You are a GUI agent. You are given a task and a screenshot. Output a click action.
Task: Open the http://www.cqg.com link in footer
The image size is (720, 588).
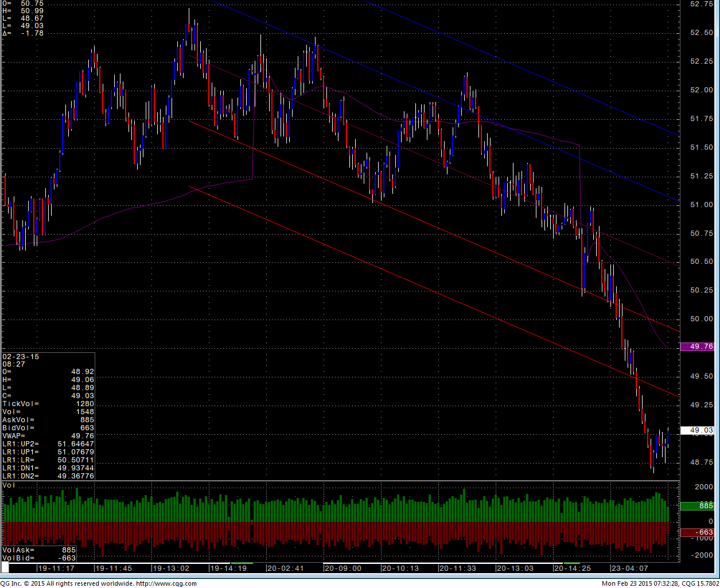coord(166,583)
